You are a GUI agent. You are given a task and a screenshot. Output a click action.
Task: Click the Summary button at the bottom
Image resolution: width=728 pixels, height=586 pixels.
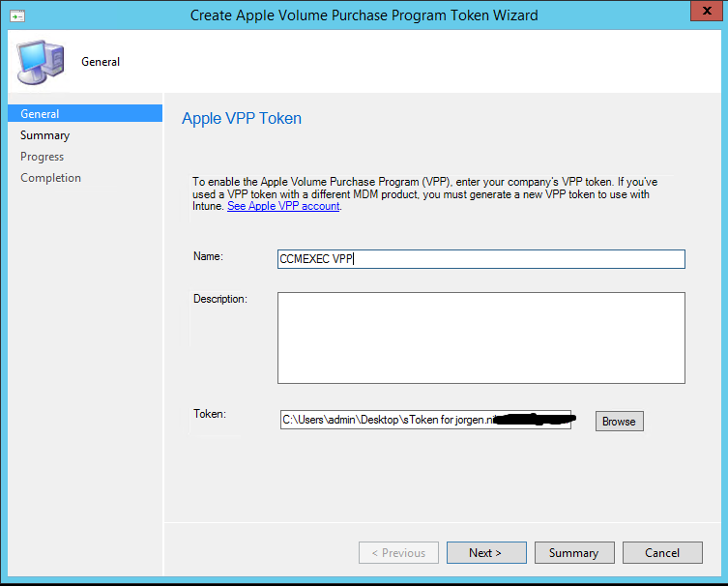click(573, 553)
